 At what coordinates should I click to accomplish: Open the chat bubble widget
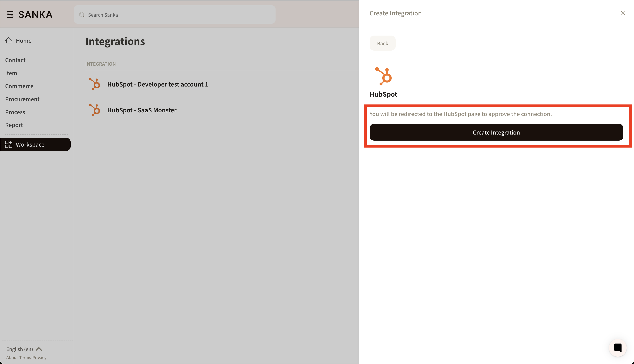(617, 348)
